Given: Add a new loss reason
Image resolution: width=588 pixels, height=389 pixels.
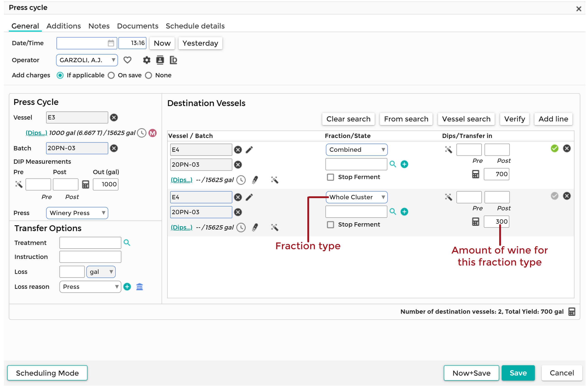Looking at the screenshot, I should tap(127, 287).
